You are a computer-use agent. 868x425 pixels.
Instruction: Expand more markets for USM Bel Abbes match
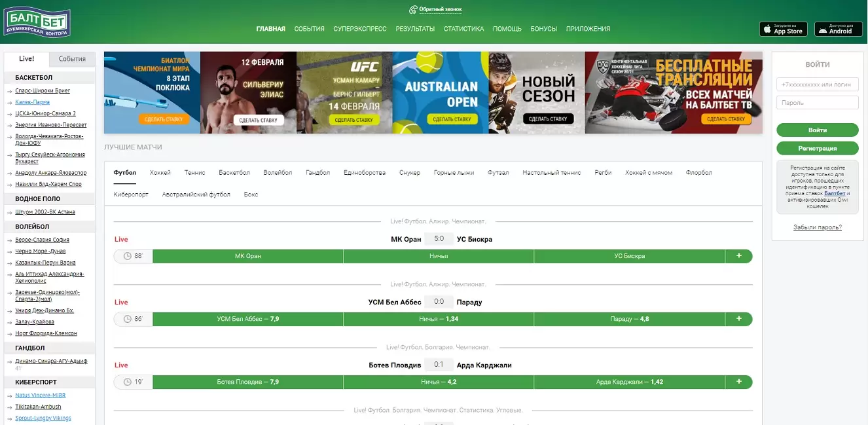(739, 319)
